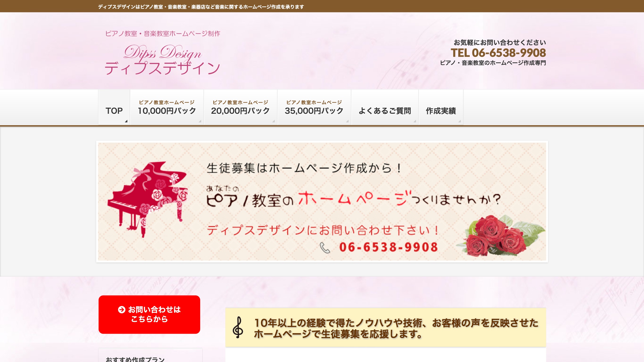Image resolution: width=644 pixels, height=362 pixels.
Task: Click the telephone handset icon in banner
Action: tap(325, 248)
